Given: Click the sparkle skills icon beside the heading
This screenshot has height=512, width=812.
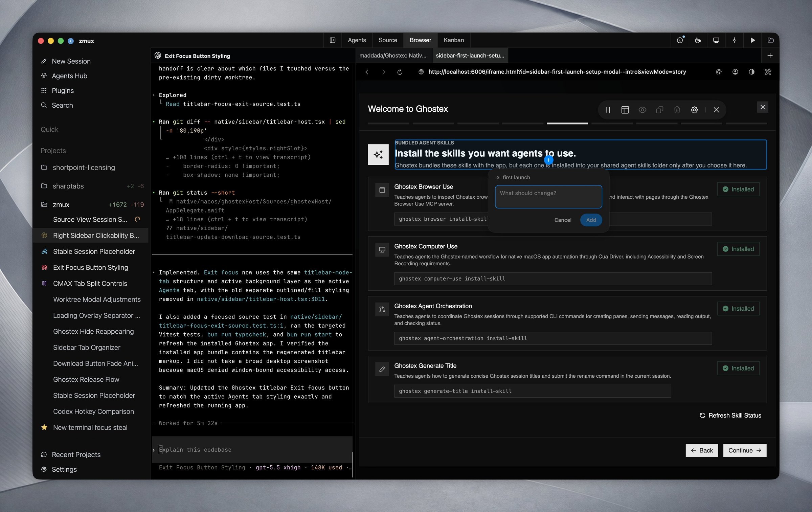Looking at the screenshot, I should [x=378, y=155].
